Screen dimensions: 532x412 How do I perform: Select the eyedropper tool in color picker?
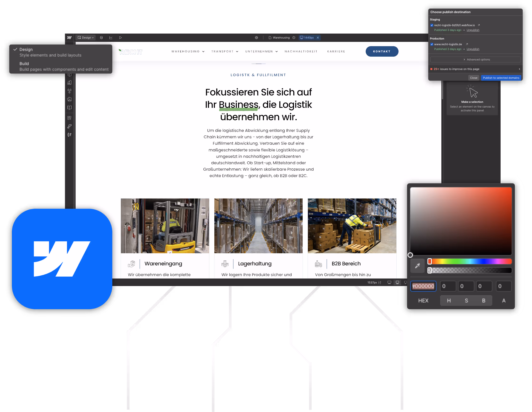pos(418,266)
